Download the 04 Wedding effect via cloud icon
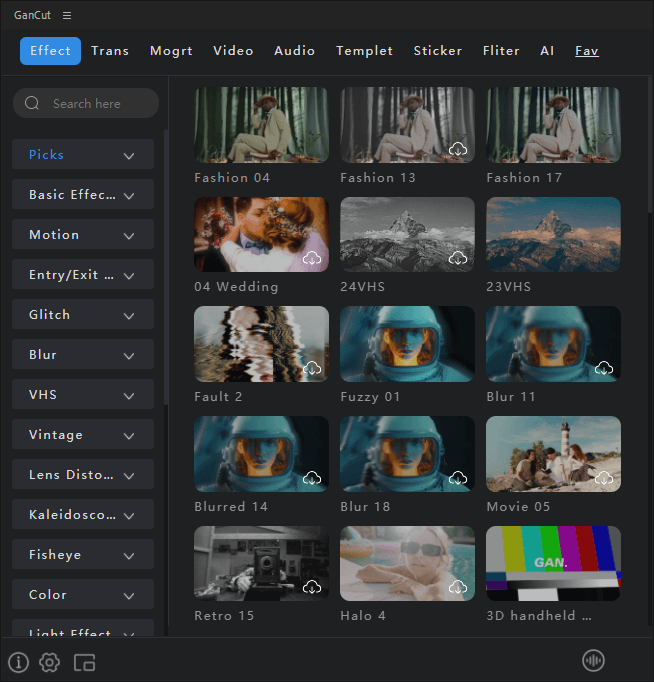 click(x=312, y=258)
